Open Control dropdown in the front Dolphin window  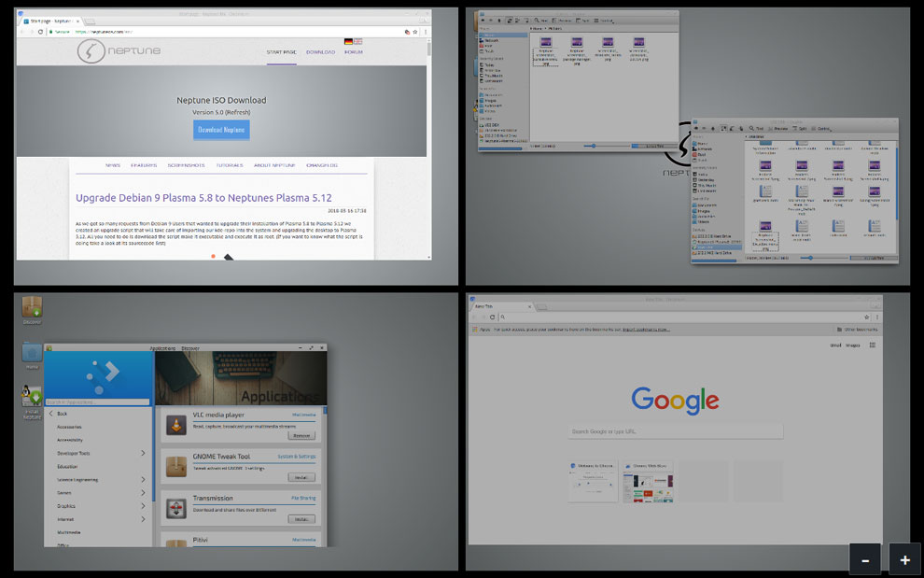[x=821, y=128]
